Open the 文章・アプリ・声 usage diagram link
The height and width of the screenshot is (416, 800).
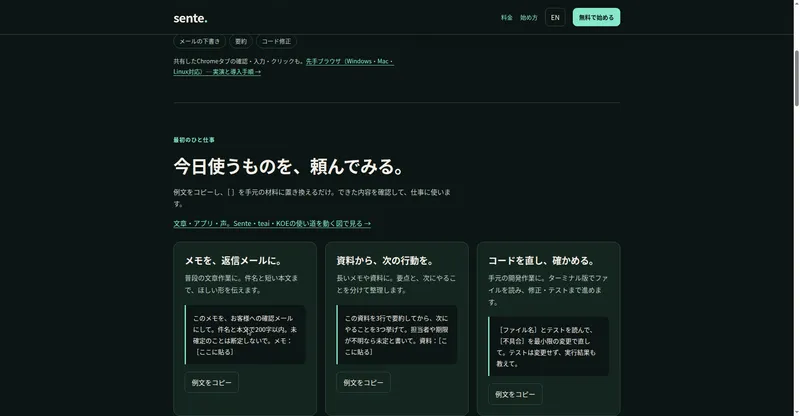pos(272,224)
